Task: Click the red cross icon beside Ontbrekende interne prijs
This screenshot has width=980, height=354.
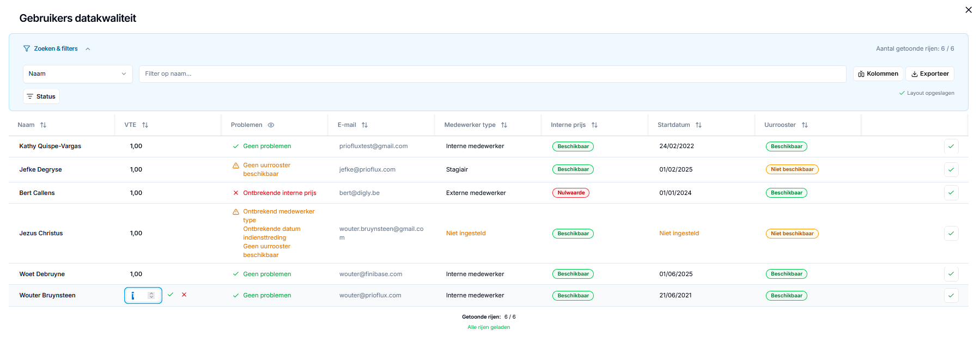Action: pyautogui.click(x=236, y=193)
